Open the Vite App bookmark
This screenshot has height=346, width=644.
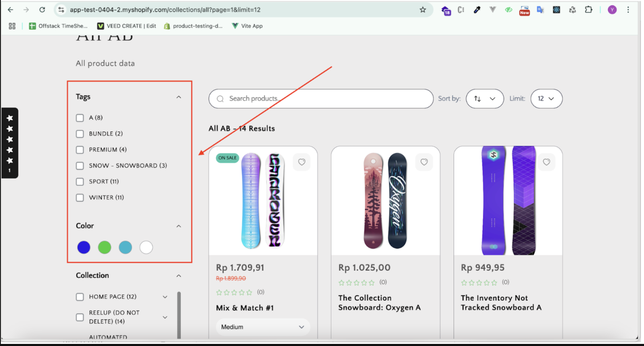point(247,26)
